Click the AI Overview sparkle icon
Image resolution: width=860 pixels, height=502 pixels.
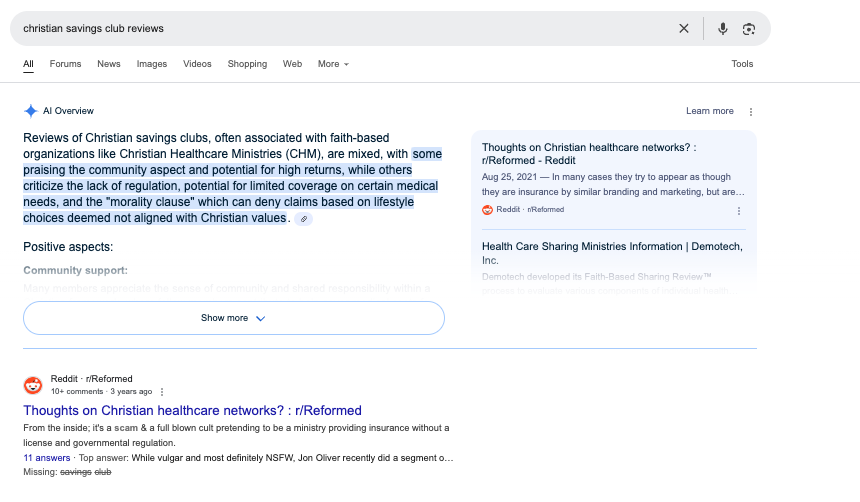coord(31,111)
